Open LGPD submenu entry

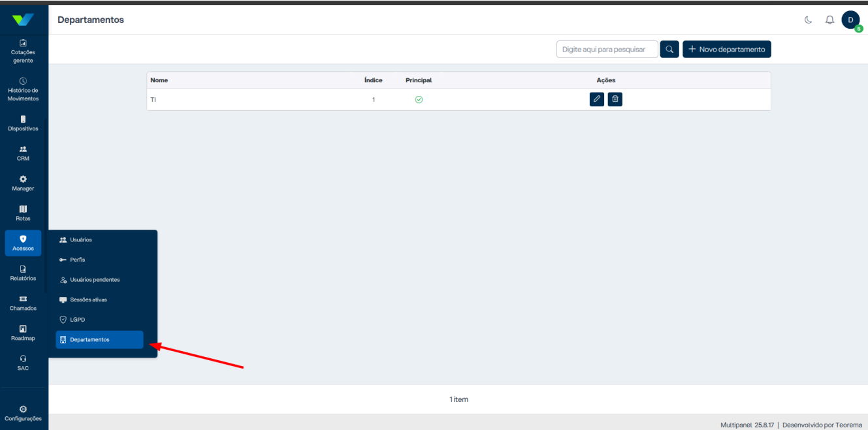click(99, 320)
